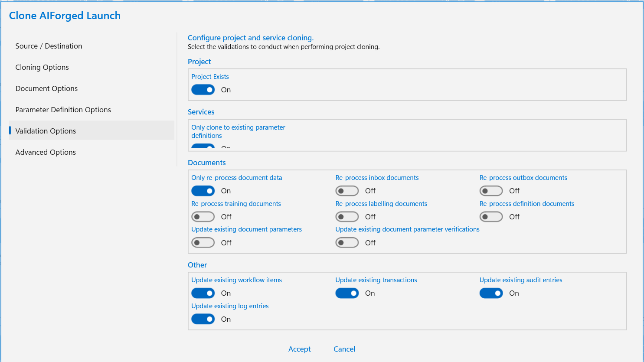
Task: Click the Update existing audit entries label
Action: tap(521, 280)
